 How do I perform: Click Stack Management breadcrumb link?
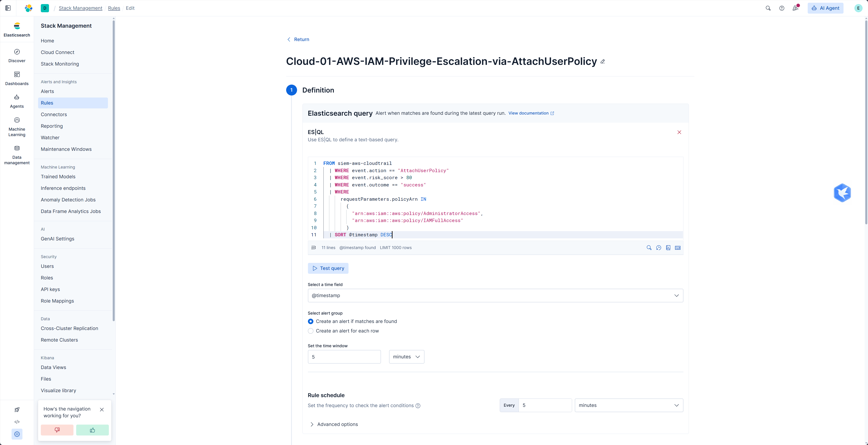coord(80,8)
